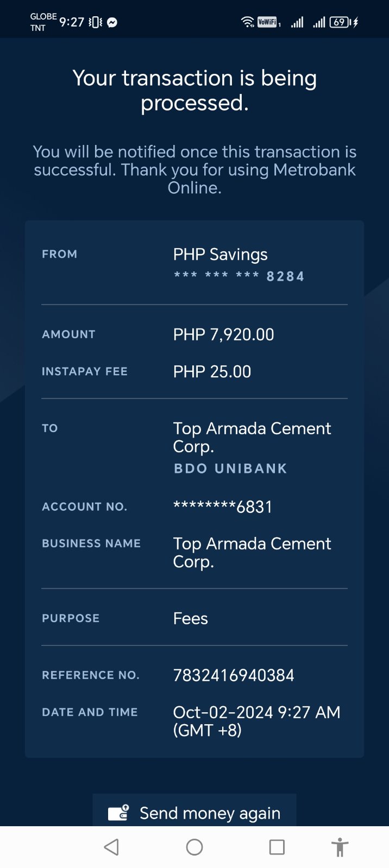
Task: Tap reference number 7832416940384
Action: pos(234,675)
